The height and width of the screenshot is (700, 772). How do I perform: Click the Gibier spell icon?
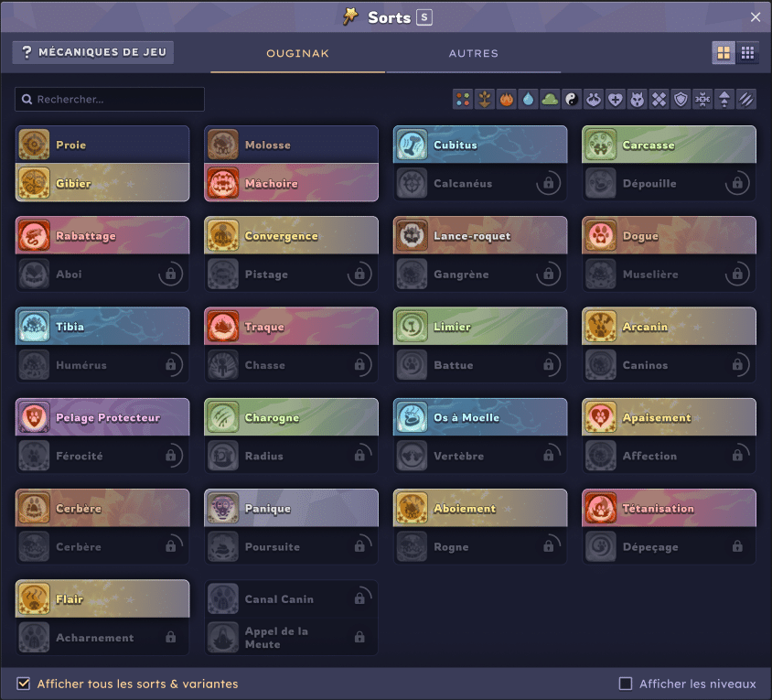pyautogui.click(x=34, y=183)
